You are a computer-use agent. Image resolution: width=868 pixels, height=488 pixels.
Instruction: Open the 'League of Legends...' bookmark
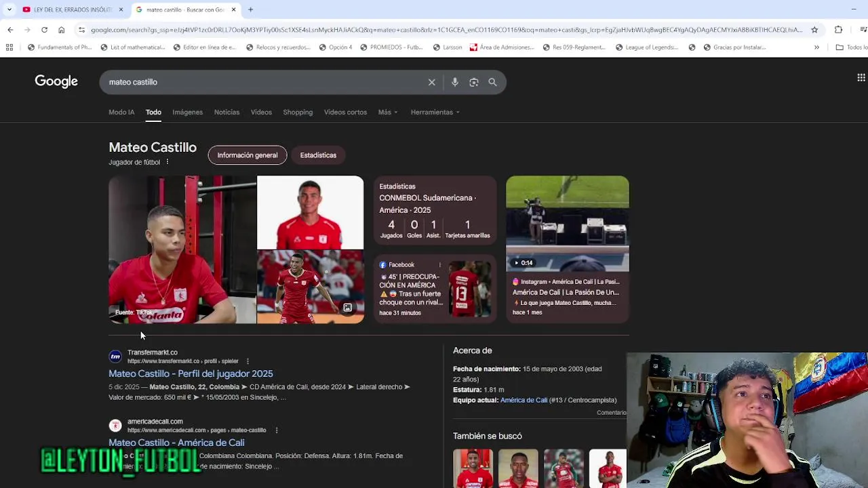point(647,47)
